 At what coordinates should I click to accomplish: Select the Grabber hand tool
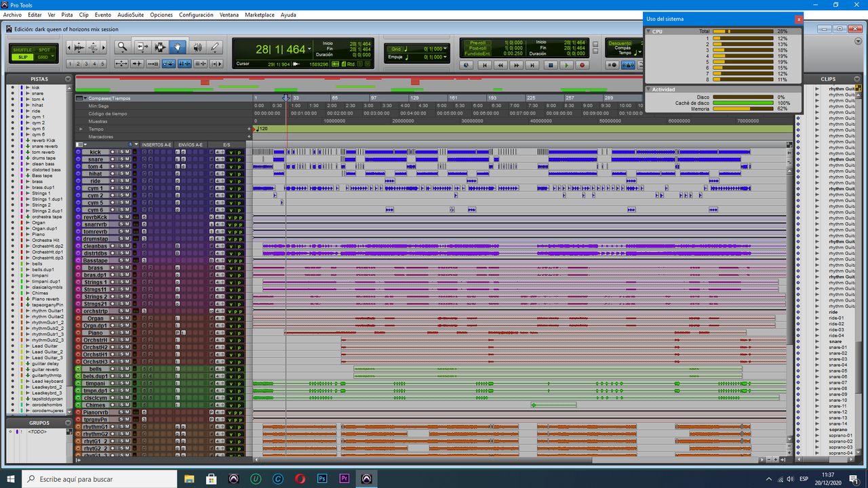[178, 47]
